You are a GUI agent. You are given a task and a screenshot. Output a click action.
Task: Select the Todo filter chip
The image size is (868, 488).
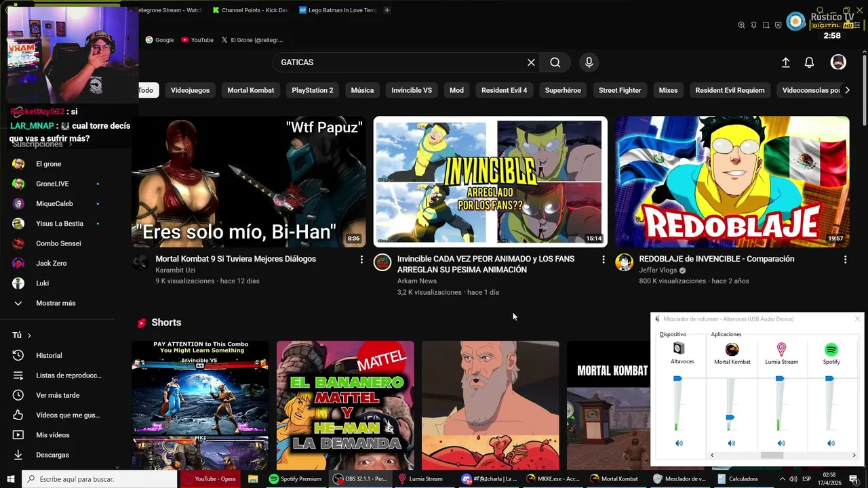[x=146, y=90]
